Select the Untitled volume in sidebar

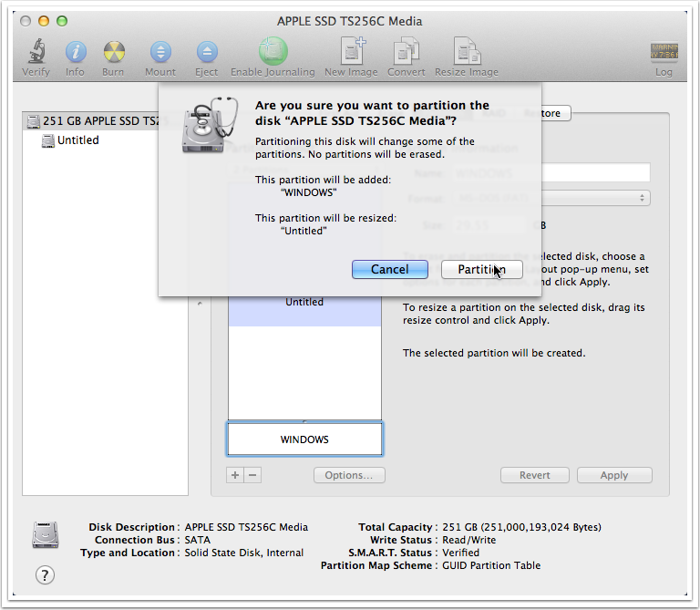coord(77,140)
